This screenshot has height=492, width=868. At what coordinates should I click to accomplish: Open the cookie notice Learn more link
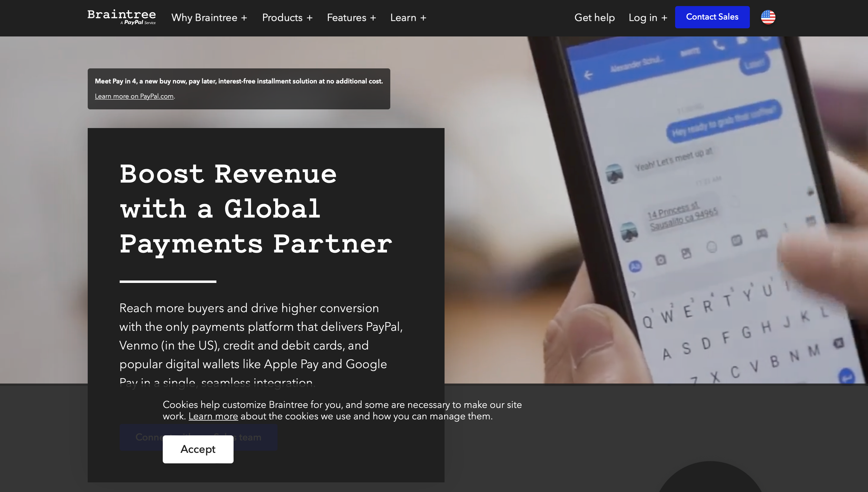[213, 416]
